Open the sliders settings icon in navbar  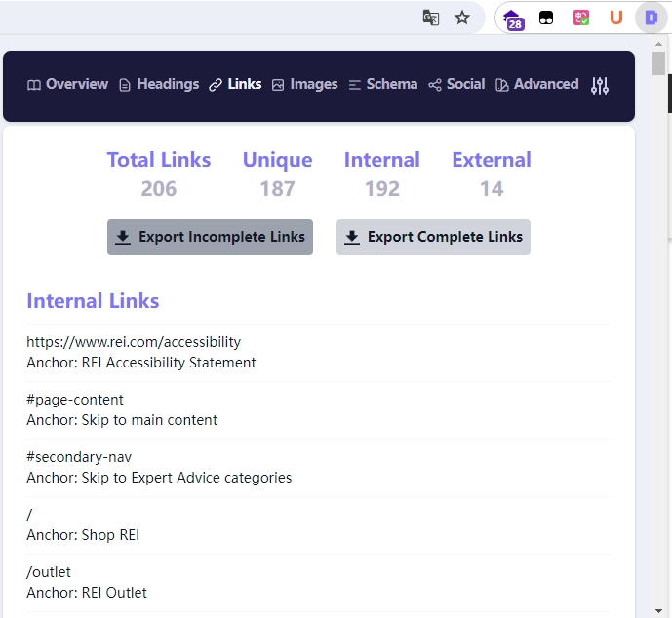[600, 85]
